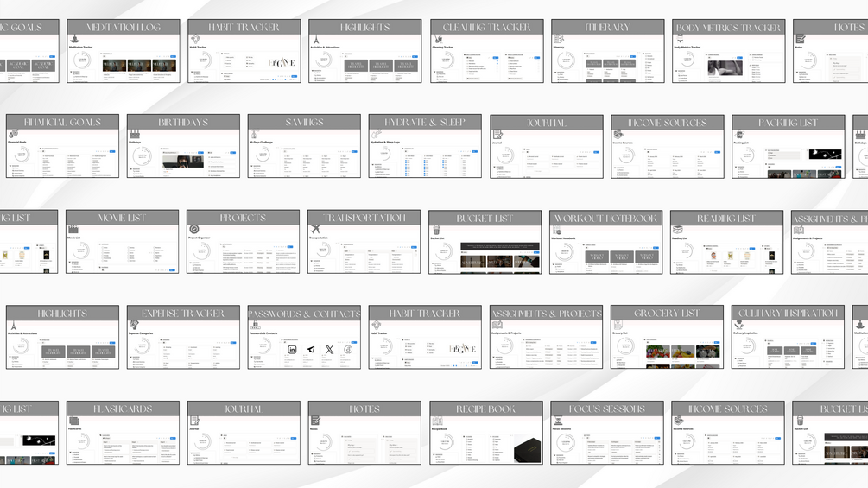Click the suitcase page icon on Packing List
Image resolution: width=868 pixels, height=488 pixels.
[739, 134]
